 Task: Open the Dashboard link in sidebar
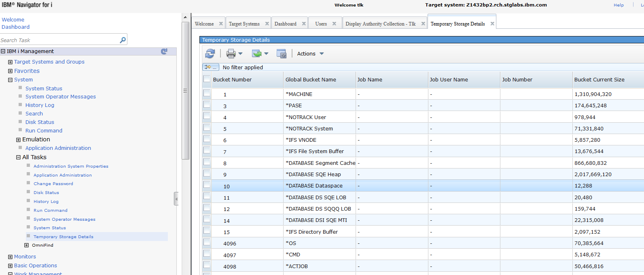click(x=15, y=27)
